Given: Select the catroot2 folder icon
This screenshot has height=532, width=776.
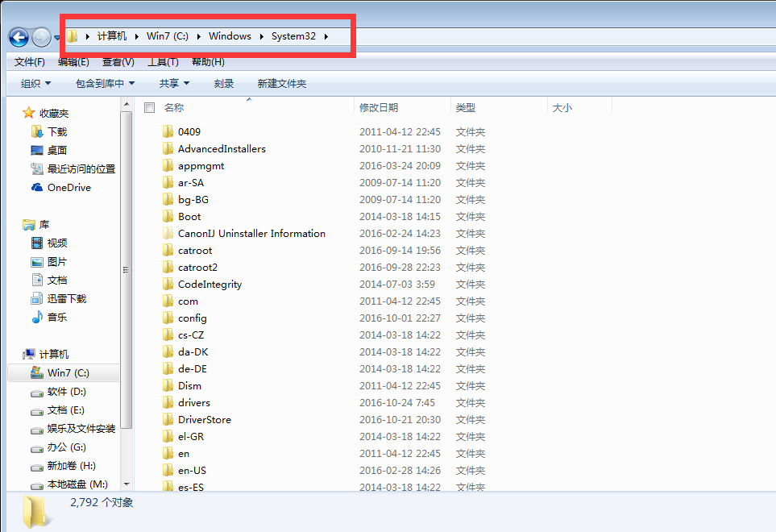Looking at the screenshot, I should 168,268.
